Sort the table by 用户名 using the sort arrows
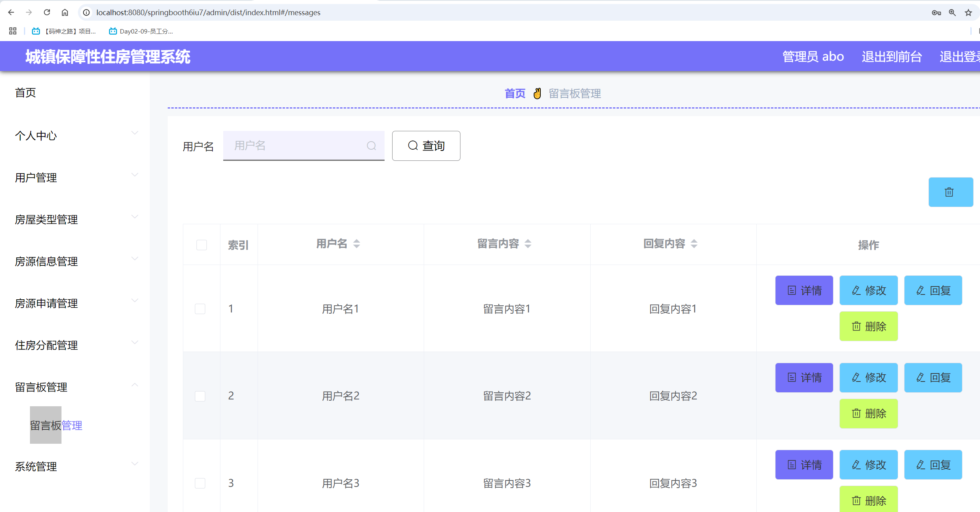Image resolution: width=980 pixels, height=512 pixels. (357, 243)
